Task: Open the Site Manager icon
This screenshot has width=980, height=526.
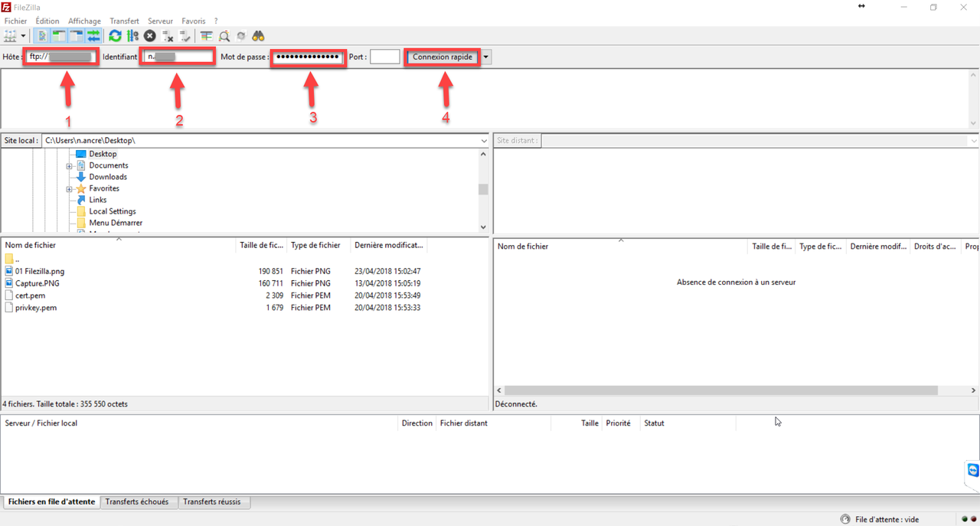Action: tap(10, 36)
